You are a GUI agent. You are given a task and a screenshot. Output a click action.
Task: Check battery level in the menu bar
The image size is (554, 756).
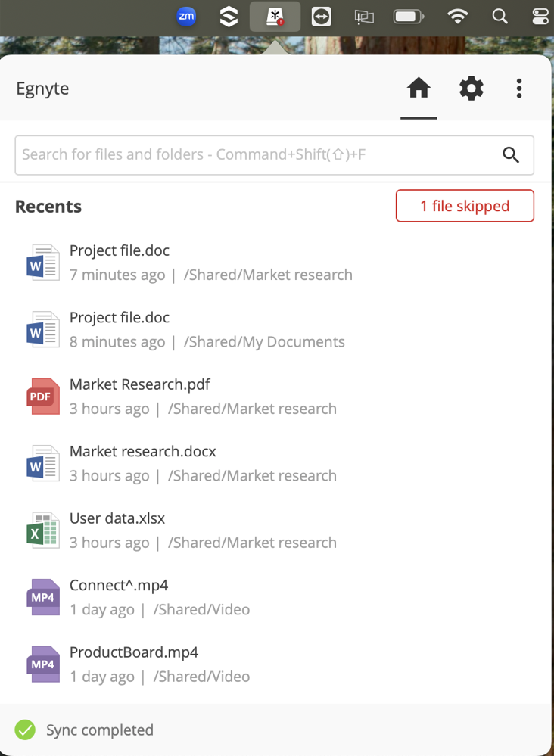click(409, 16)
